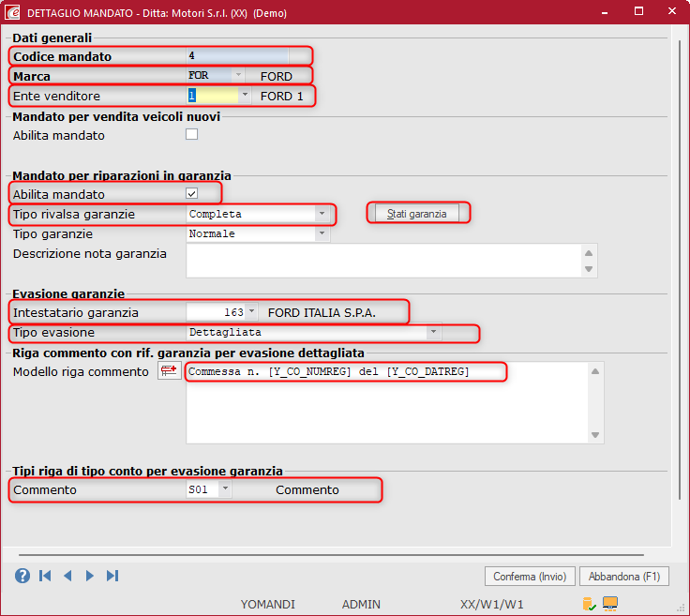The width and height of the screenshot is (690, 616).
Task: Click the blue help question mark icon
Action: coord(22,576)
